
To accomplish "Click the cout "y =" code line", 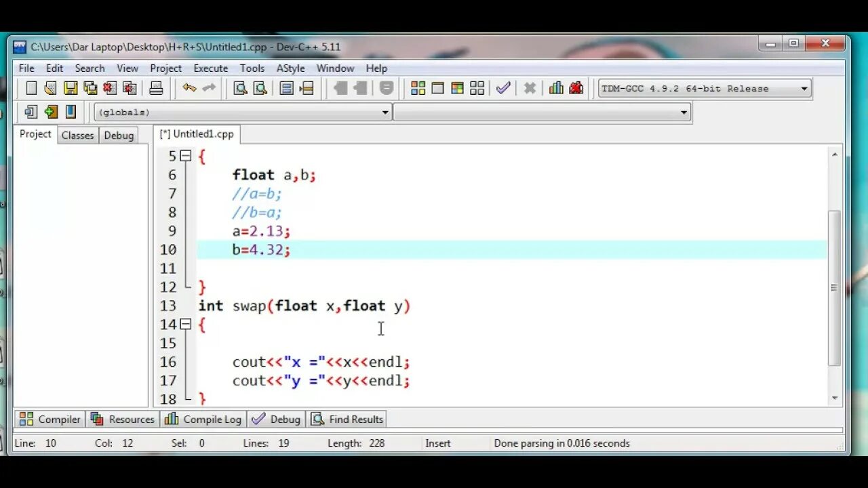I will pyautogui.click(x=321, y=381).
